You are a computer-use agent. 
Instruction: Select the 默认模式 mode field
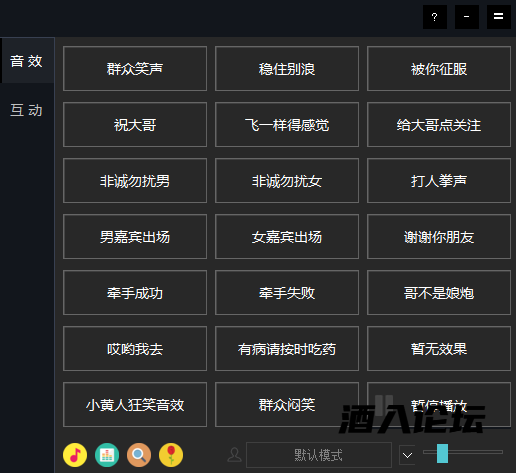[x=319, y=455]
